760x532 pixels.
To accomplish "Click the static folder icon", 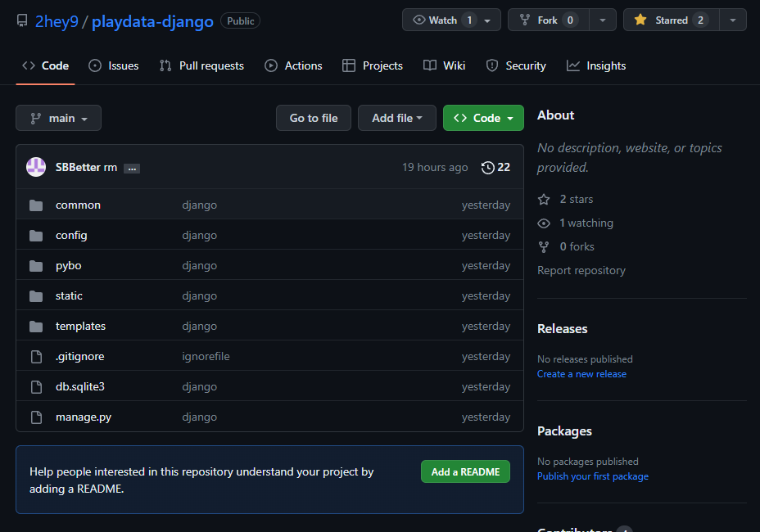I will [x=36, y=296].
